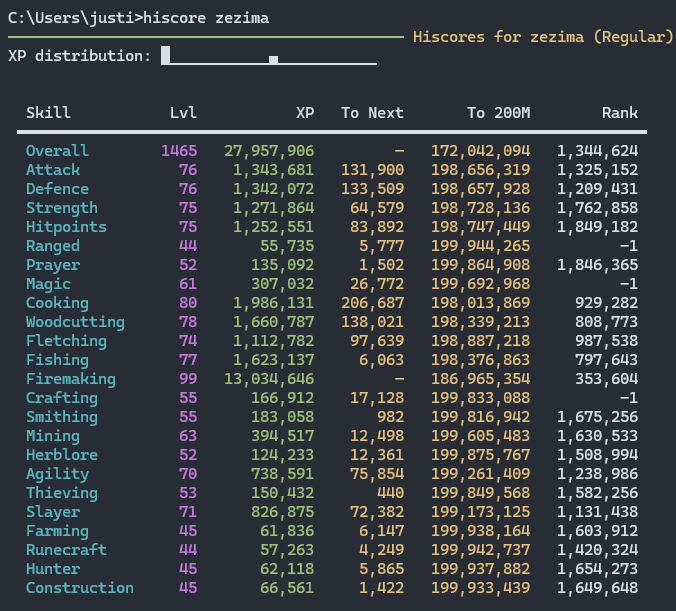Click Slayer rank 1,131,438
This screenshot has width=676, height=611.
598,512
